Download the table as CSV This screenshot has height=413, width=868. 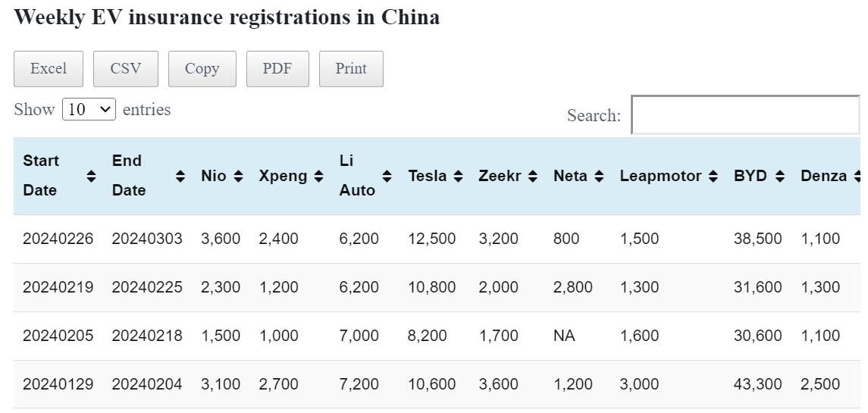(126, 69)
